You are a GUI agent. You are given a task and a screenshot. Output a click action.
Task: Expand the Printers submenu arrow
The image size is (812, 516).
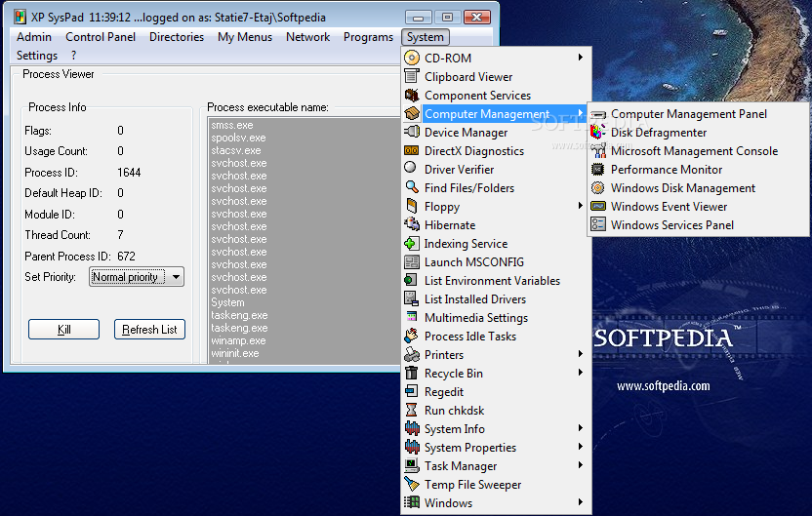581,354
